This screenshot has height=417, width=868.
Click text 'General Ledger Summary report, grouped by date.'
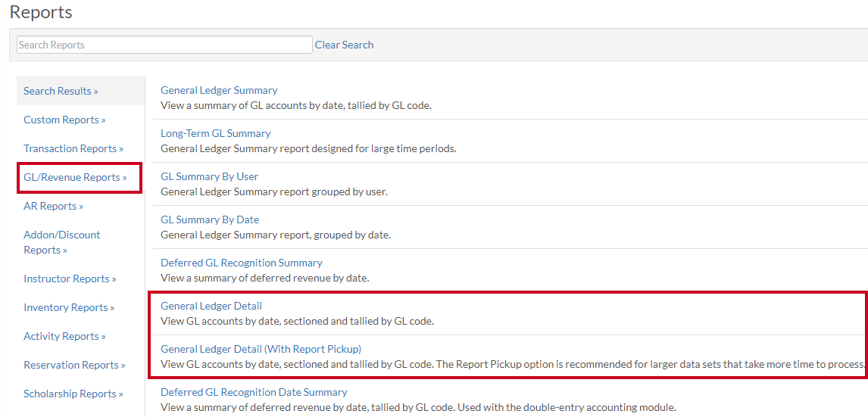[276, 235]
